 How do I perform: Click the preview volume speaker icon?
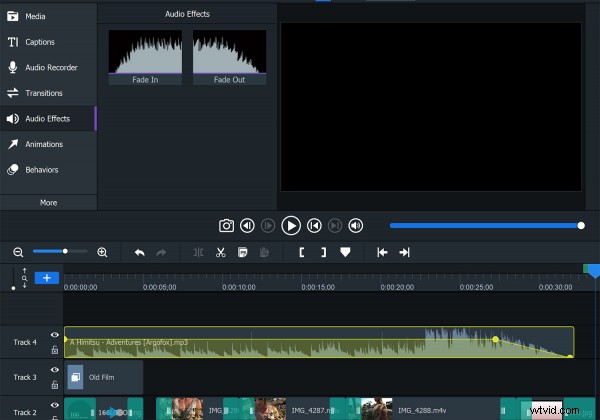coord(355,226)
